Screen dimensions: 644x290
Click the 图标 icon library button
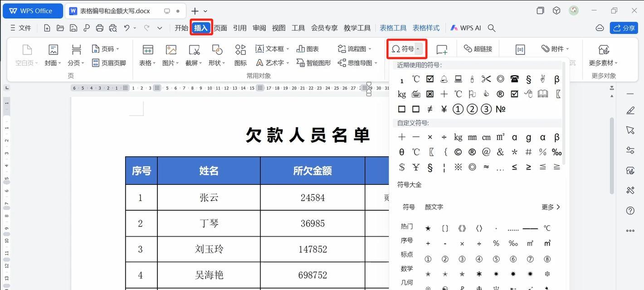tap(240, 55)
